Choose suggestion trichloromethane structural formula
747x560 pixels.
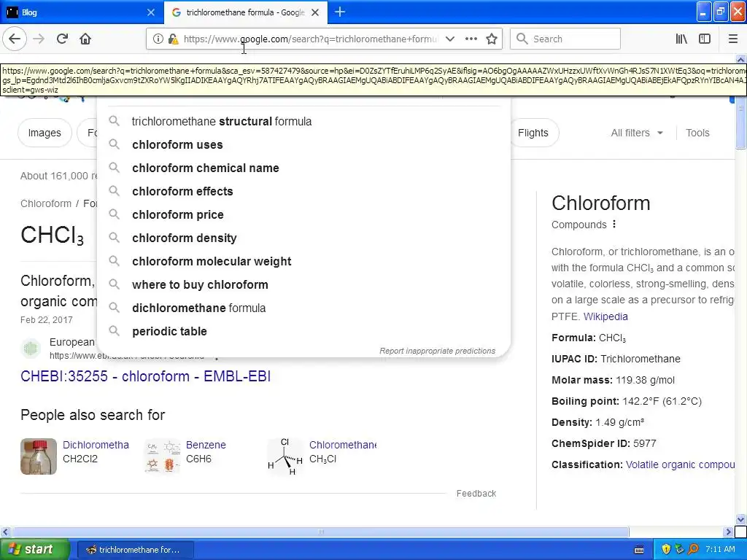(303, 122)
